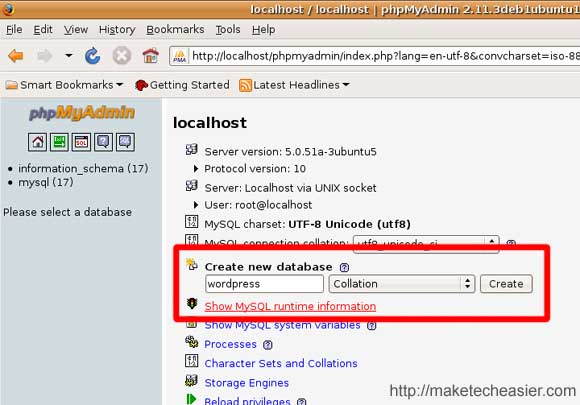
Task: Click the greyed Forward arrow
Action: tap(45, 56)
